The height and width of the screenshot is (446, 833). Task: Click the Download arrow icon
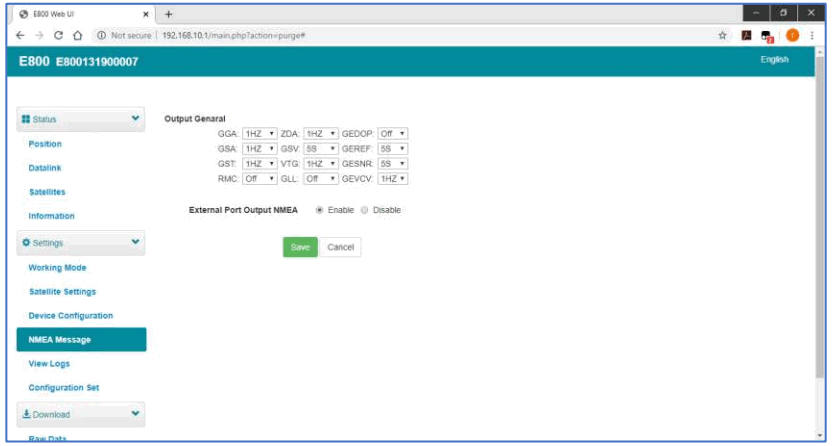tap(26, 414)
